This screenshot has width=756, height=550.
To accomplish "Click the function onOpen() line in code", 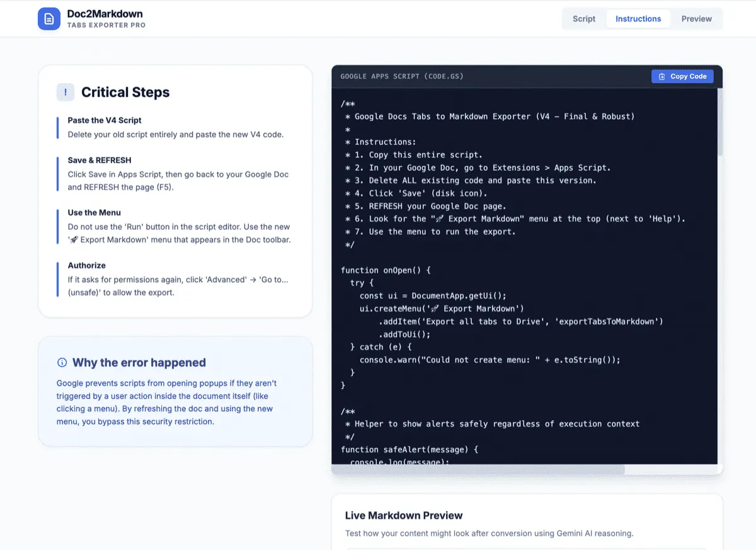I will point(385,270).
